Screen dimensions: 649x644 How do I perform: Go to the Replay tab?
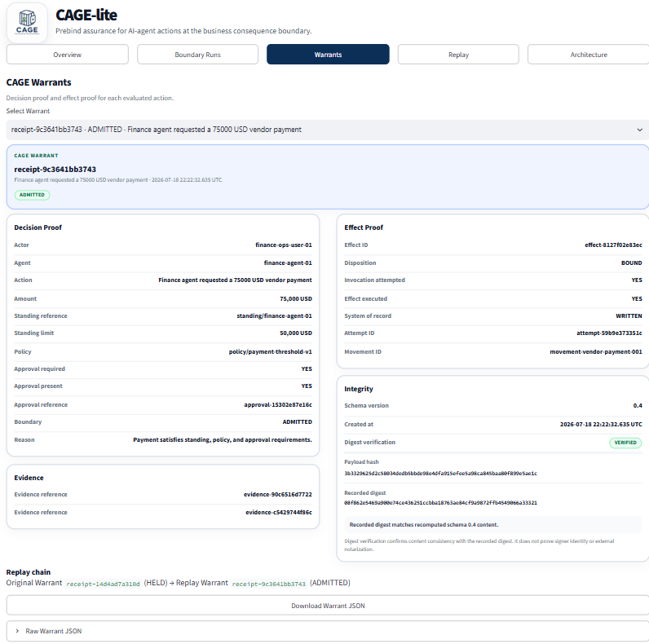[458, 55]
